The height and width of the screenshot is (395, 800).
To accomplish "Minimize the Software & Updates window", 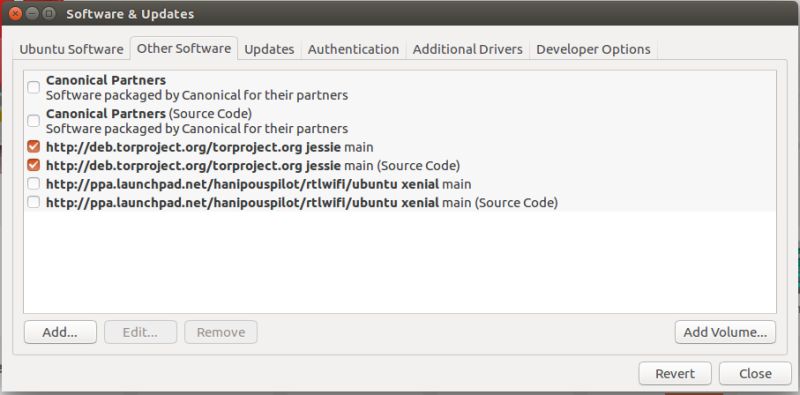I will [x=32, y=14].
